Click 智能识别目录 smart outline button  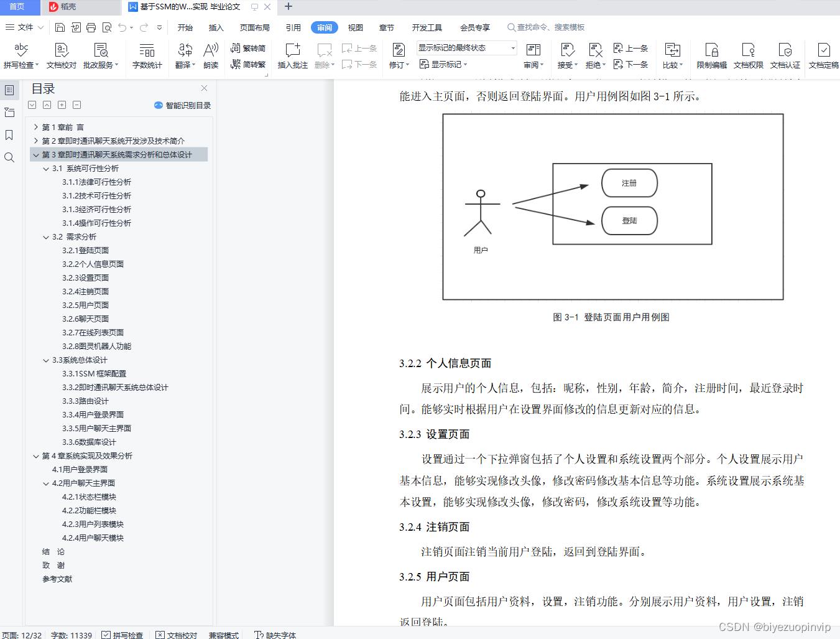click(182, 105)
